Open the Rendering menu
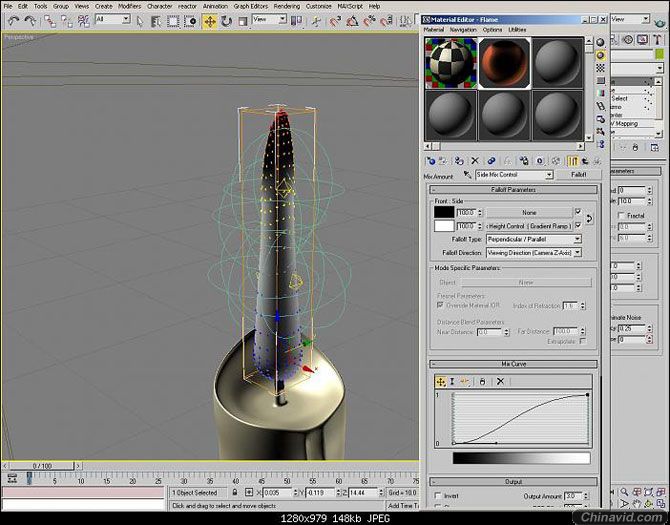This screenshot has width=670, height=525. pyautogui.click(x=287, y=6)
